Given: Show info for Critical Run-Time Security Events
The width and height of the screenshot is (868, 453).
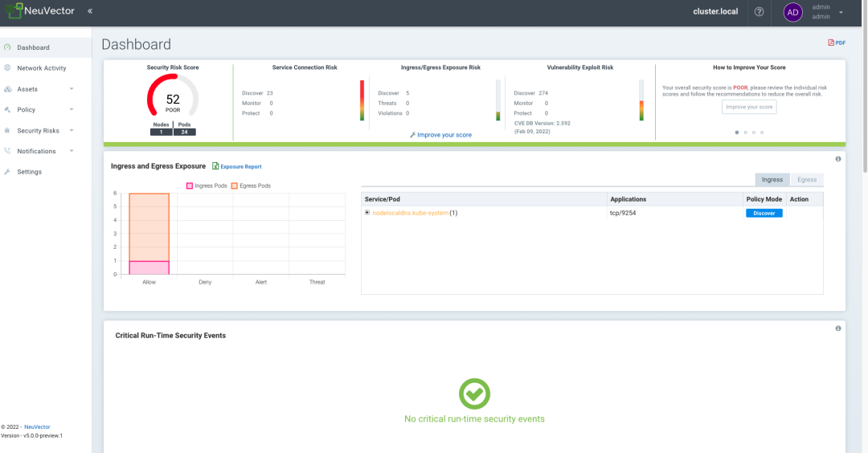Looking at the screenshot, I should 838,329.
